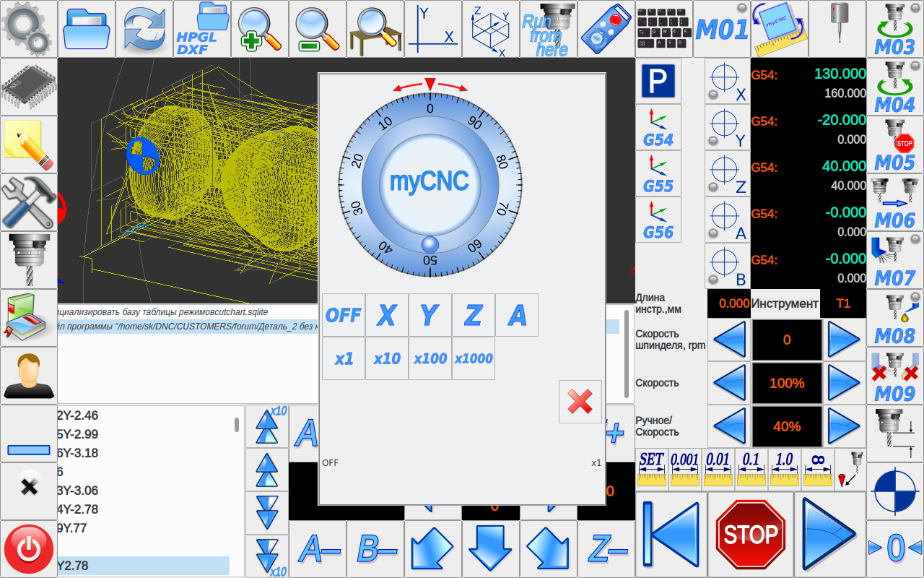Fit view with magnifier-over-table icon
924x578 pixels.
coord(375,29)
